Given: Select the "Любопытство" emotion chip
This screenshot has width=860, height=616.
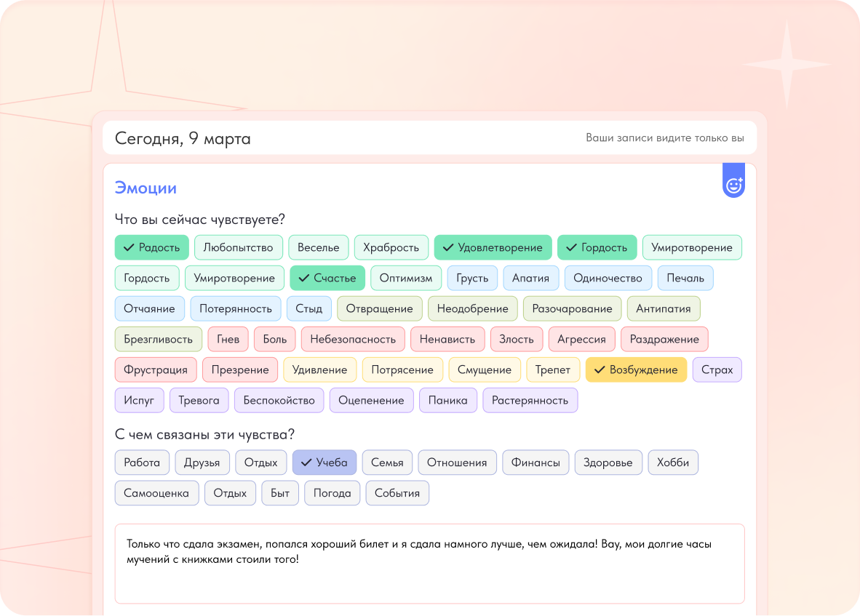Looking at the screenshot, I should [238, 247].
